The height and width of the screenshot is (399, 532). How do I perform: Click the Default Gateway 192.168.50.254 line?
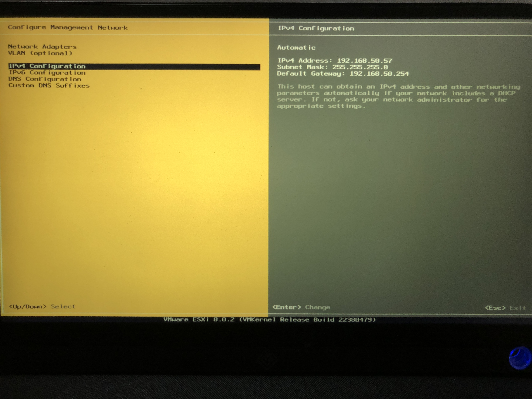(x=343, y=74)
